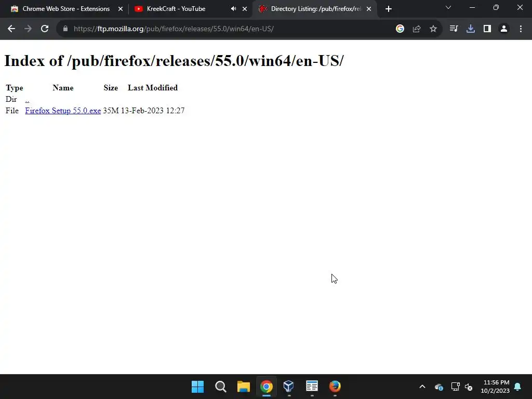The width and height of the screenshot is (532, 399).
Task: Click the 'File' type cell
Action: pyautogui.click(x=12, y=111)
